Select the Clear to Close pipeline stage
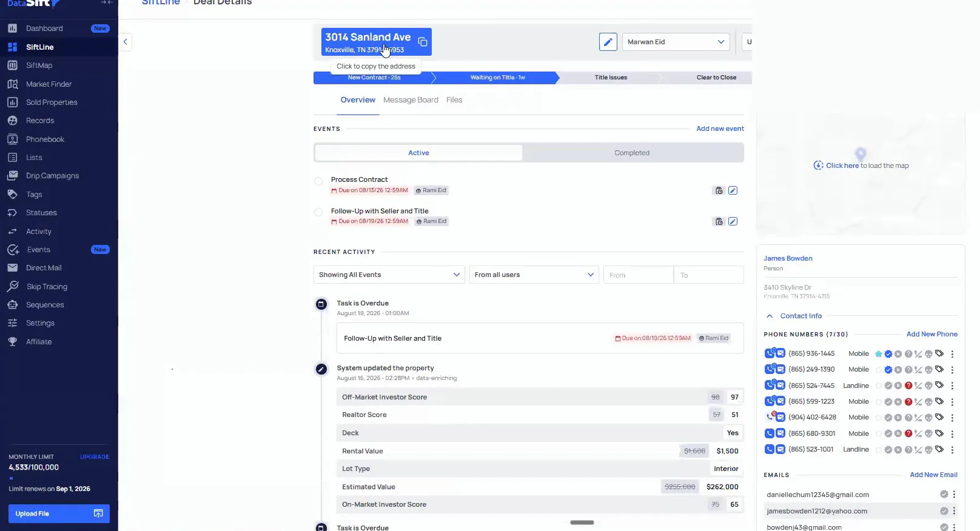 pyautogui.click(x=716, y=78)
